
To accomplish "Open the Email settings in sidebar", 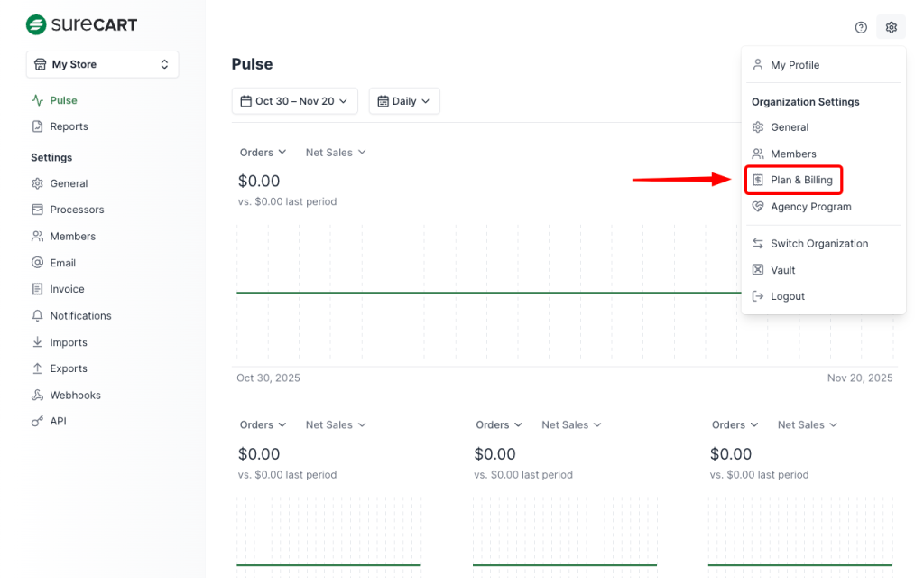I will (x=62, y=263).
